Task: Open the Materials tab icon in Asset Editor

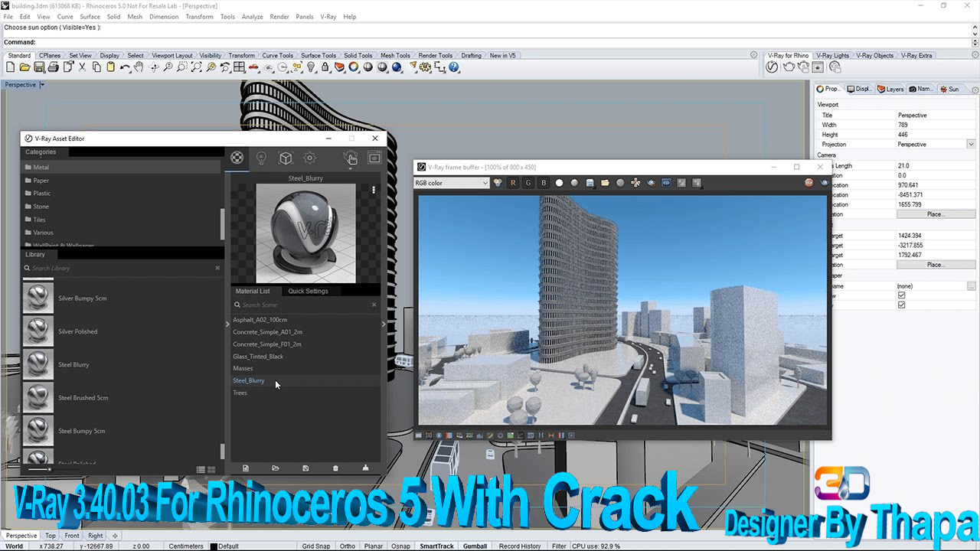Action: coord(237,158)
